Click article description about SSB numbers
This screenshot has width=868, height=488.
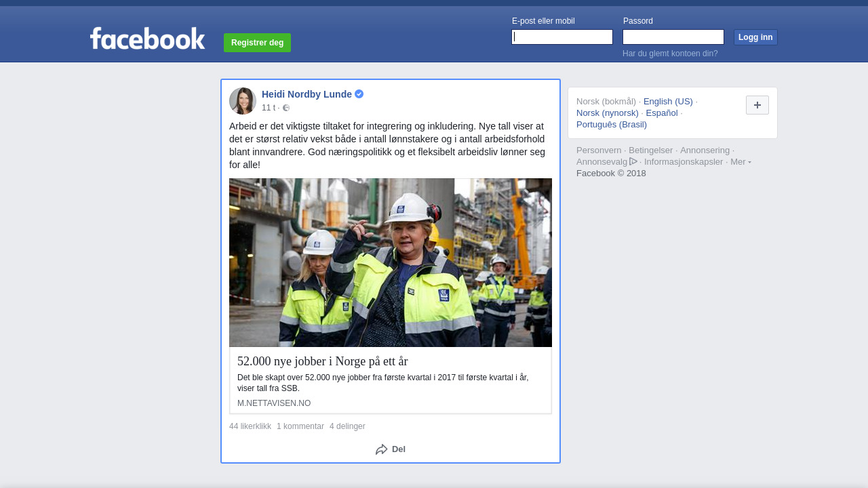[x=383, y=383]
